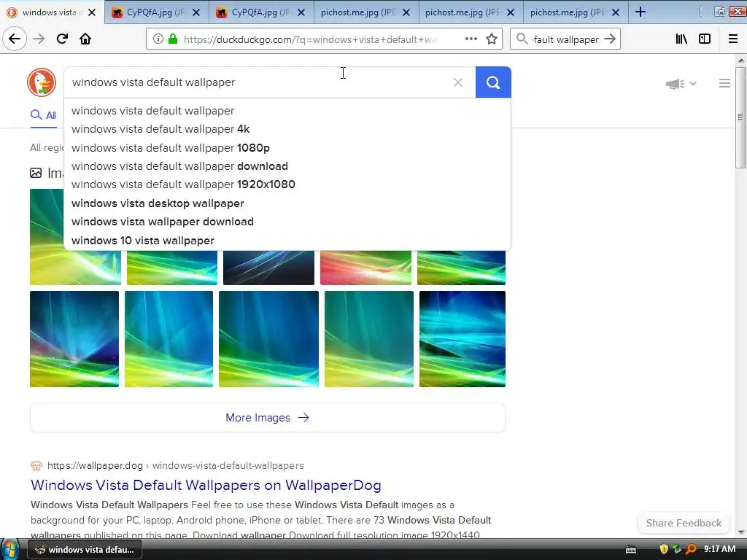Click Share Feedback button
747x560 pixels.
click(684, 523)
